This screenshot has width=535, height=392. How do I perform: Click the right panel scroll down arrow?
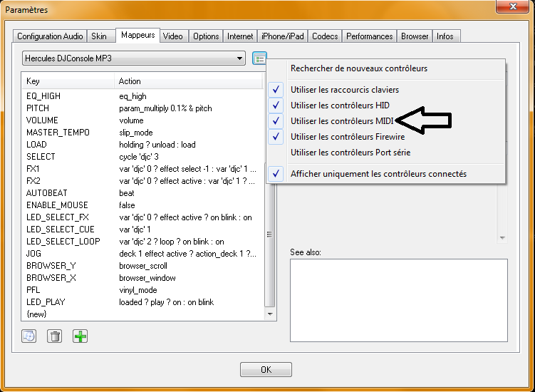(x=502, y=237)
